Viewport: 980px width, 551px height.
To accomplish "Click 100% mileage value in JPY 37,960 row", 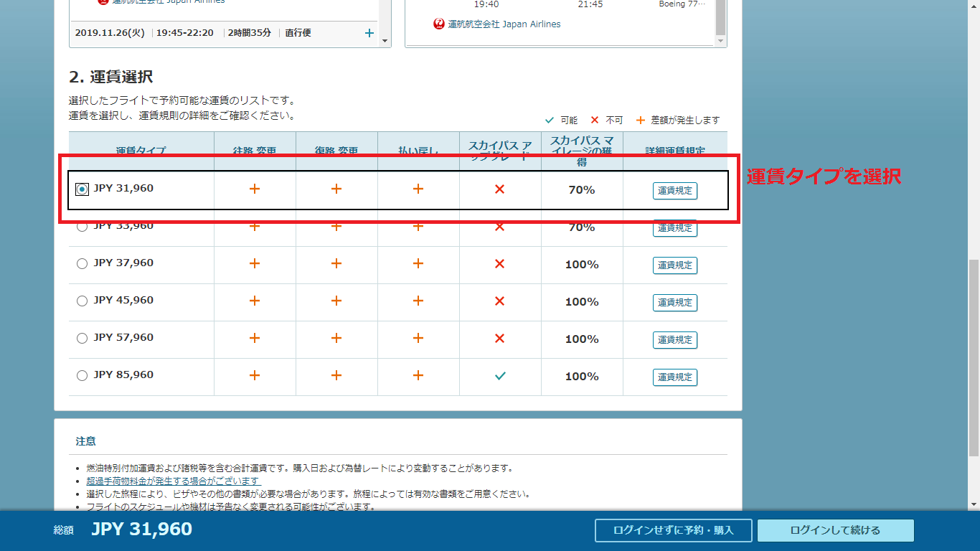I will [582, 265].
